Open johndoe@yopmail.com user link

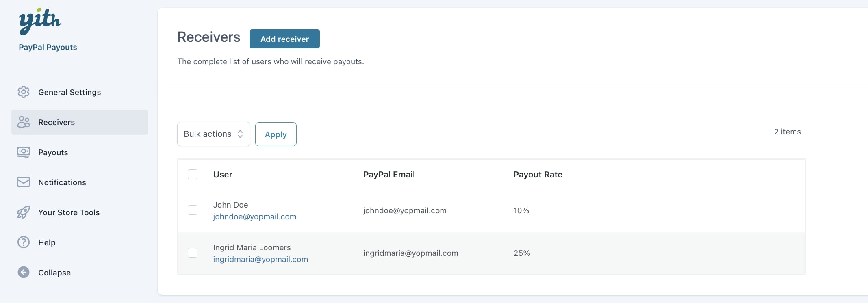pyautogui.click(x=254, y=217)
